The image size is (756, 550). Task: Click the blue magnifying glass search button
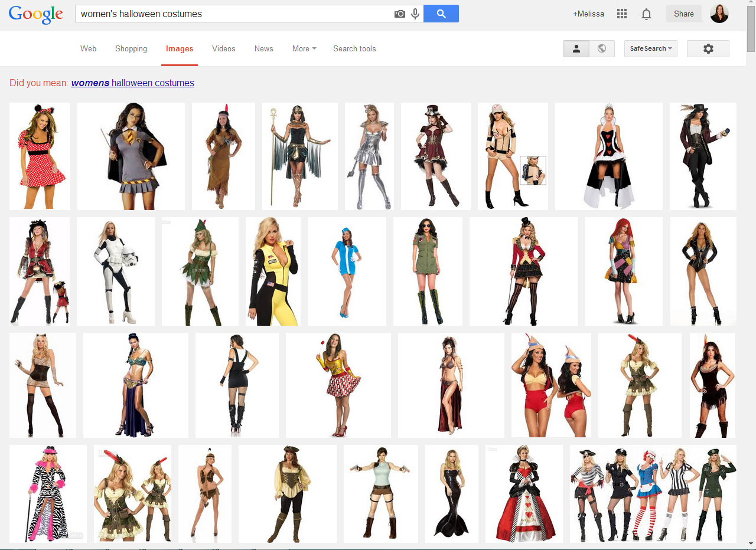point(441,14)
